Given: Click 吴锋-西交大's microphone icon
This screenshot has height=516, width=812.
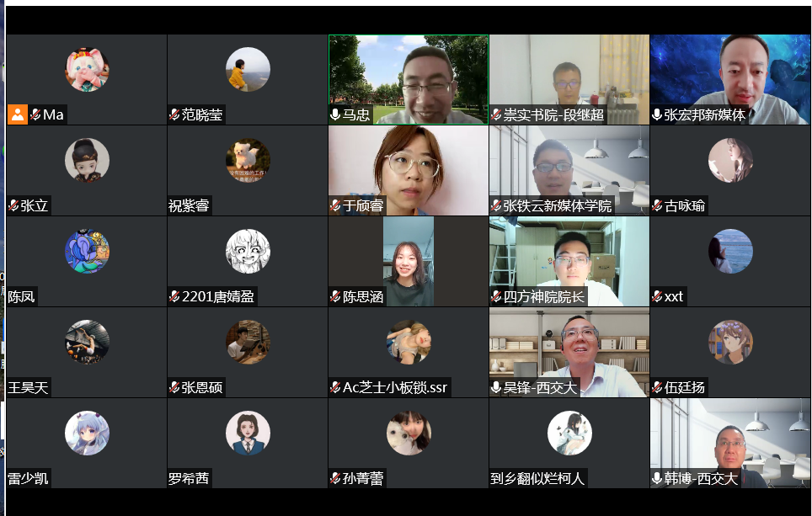Looking at the screenshot, I should click(x=496, y=387).
